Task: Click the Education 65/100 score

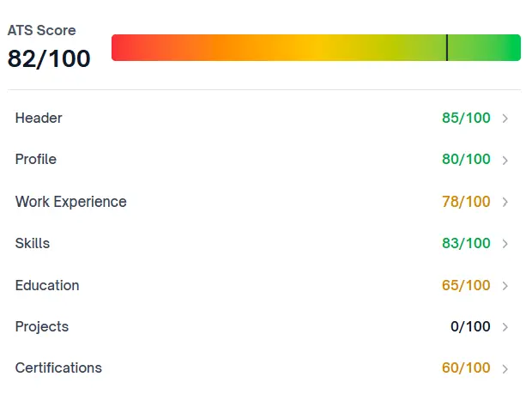Action: coord(466,285)
